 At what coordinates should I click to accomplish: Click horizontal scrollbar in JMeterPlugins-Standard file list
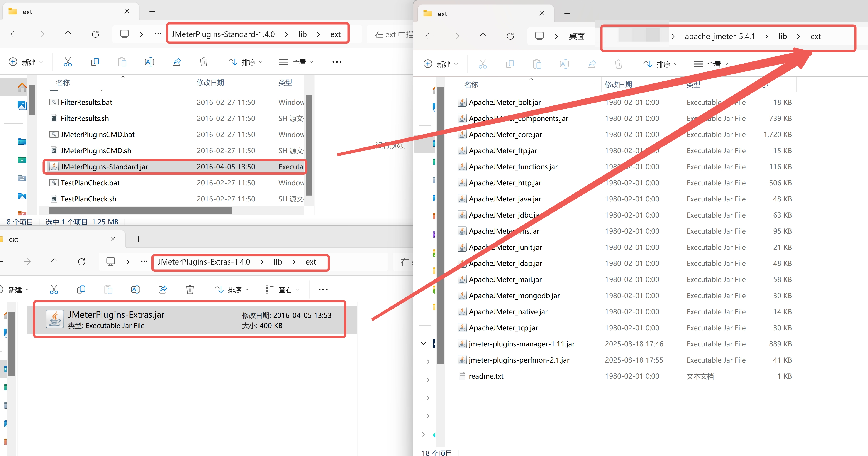pyautogui.click(x=140, y=211)
